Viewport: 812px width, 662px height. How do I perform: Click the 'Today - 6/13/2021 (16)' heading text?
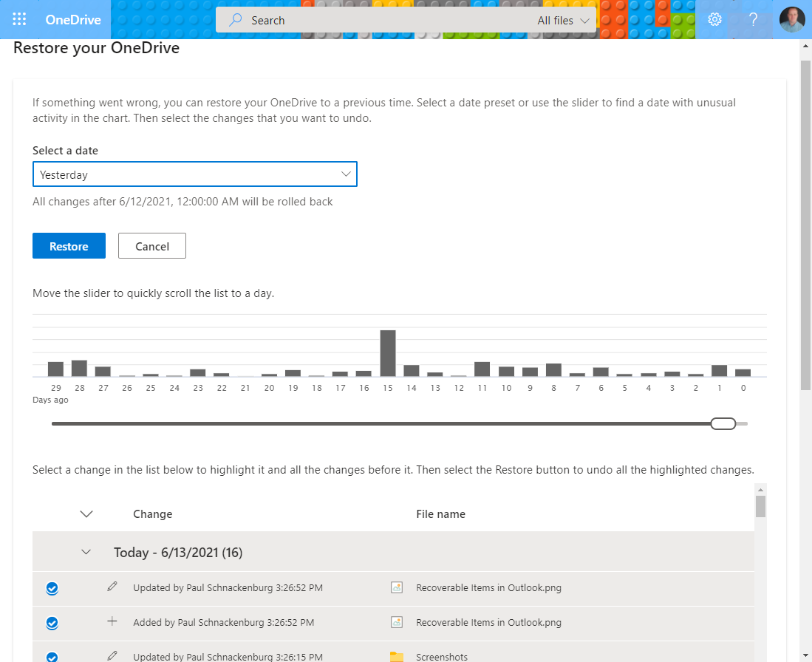[178, 552]
